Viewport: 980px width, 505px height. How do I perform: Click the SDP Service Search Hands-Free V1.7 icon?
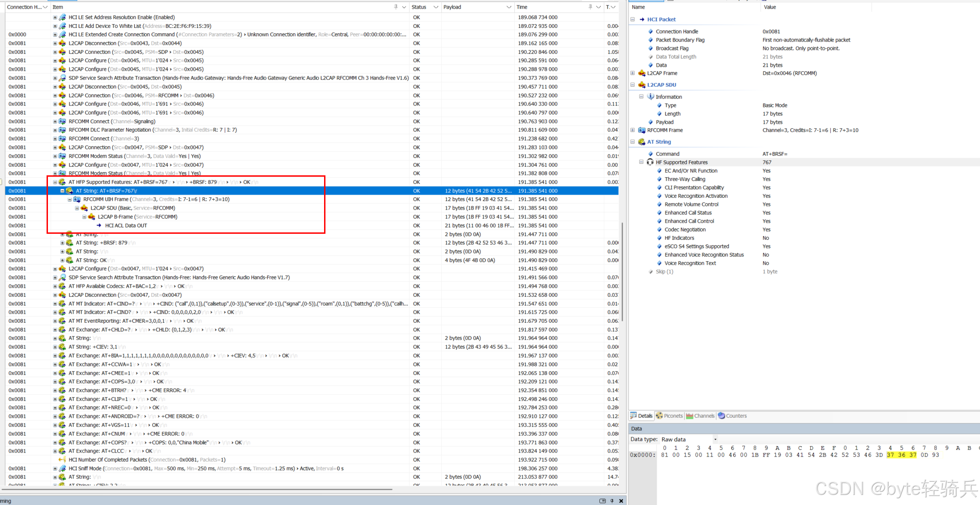pos(63,278)
